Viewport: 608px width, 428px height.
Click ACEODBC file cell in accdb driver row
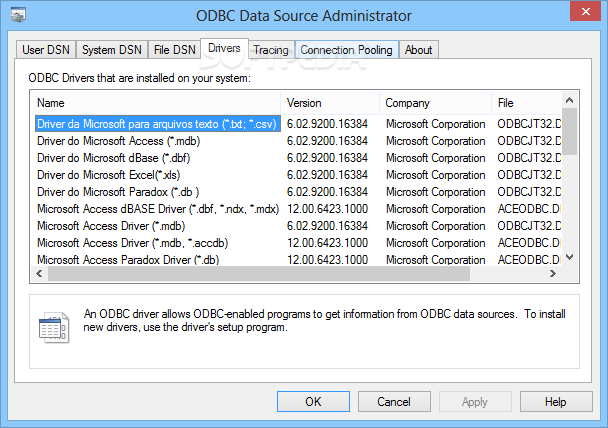click(x=529, y=243)
